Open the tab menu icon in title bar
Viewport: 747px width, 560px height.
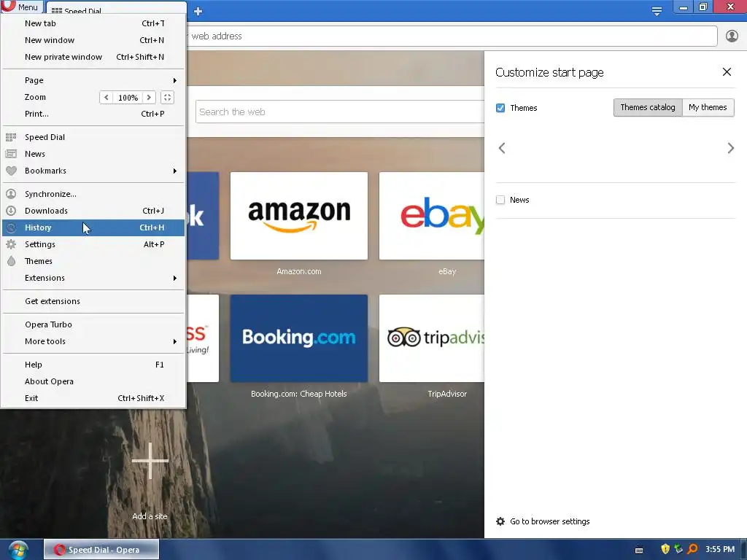657,11
